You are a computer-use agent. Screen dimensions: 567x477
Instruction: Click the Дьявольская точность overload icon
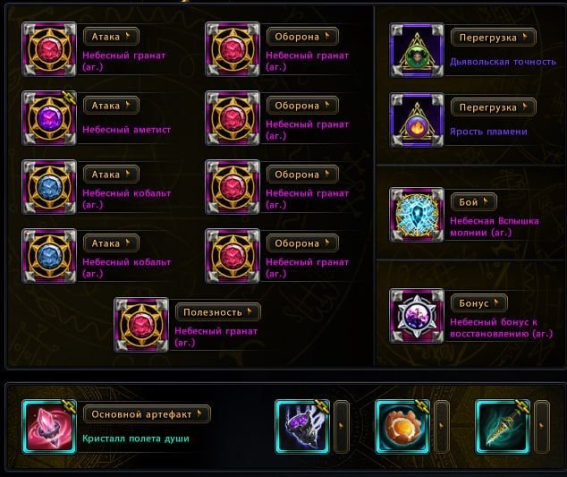point(417,50)
